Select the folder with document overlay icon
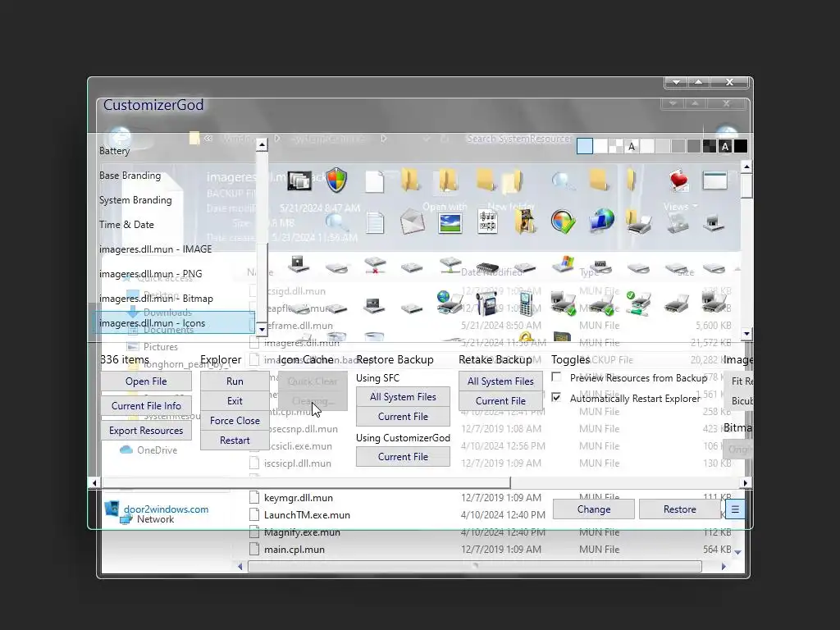 click(512, 181)
